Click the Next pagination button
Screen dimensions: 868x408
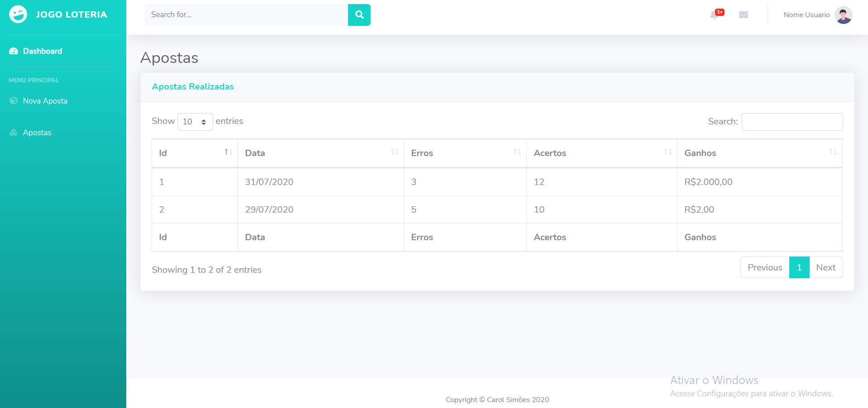(x=825, y=267)
